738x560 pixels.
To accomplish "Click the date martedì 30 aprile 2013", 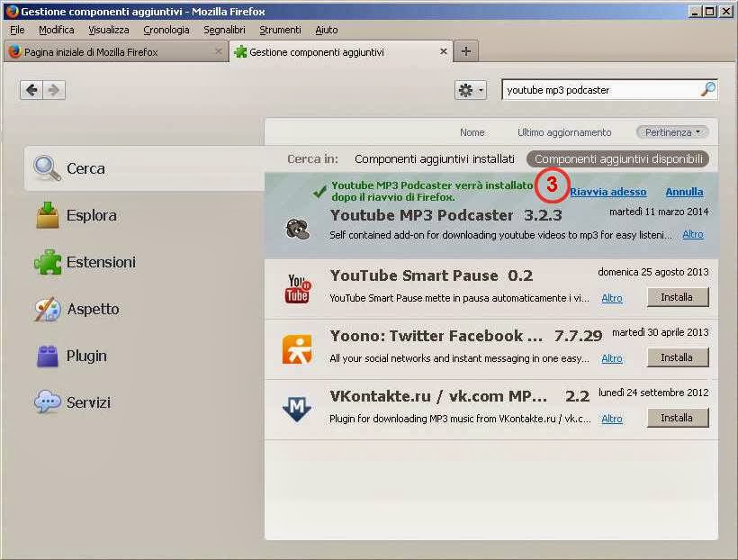I will tap(660, 332).
